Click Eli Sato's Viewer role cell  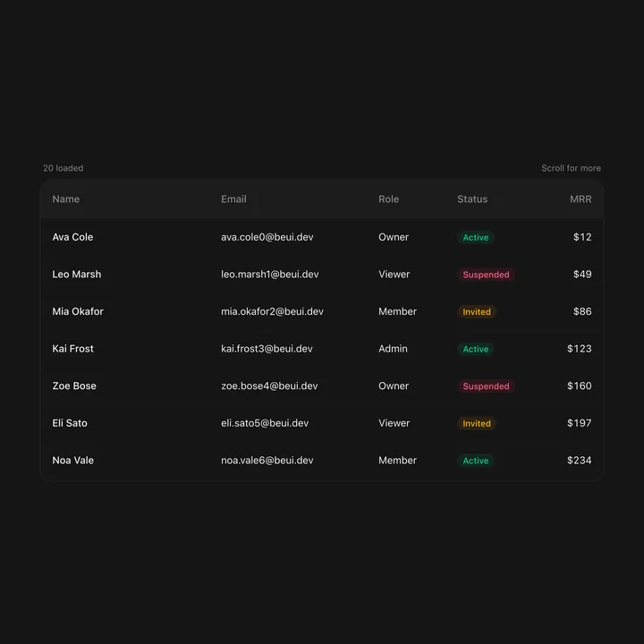[x=394, y=423]
